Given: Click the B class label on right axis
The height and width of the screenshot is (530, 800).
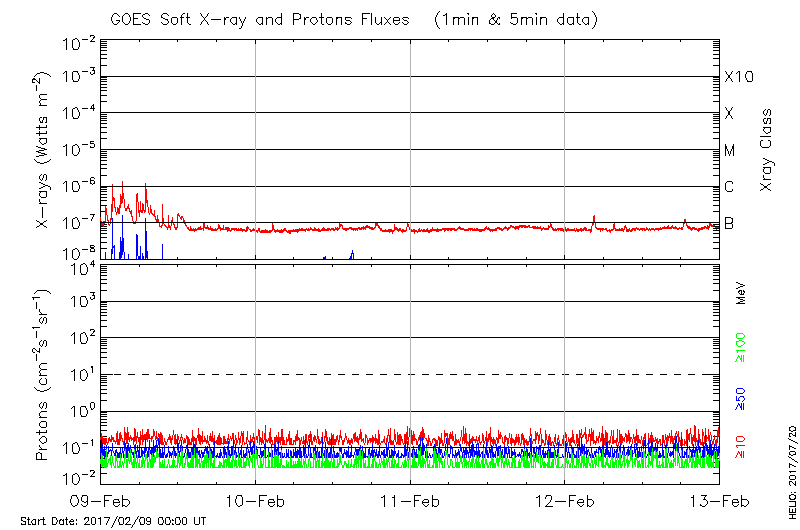Looking at the screenshot, I should point(729,223).
